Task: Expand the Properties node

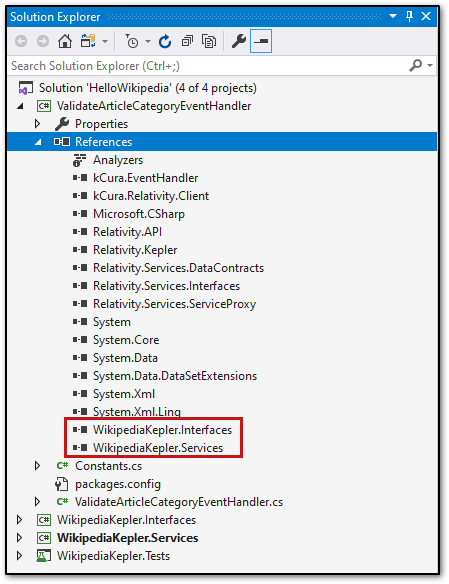Action: tap(38, 124)
